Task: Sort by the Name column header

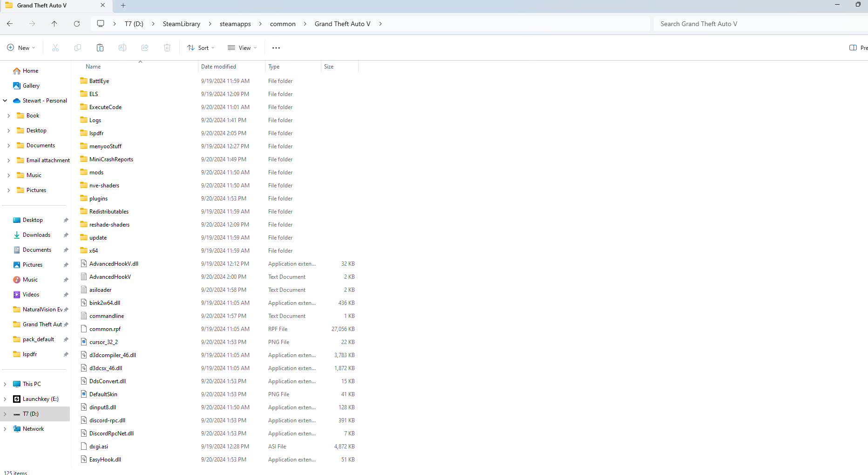Action: 93,67
